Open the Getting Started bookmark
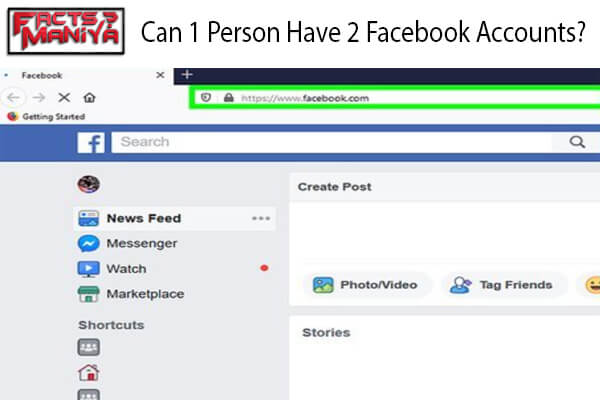The width and height of the screenshot is (600, 400). 46,116
